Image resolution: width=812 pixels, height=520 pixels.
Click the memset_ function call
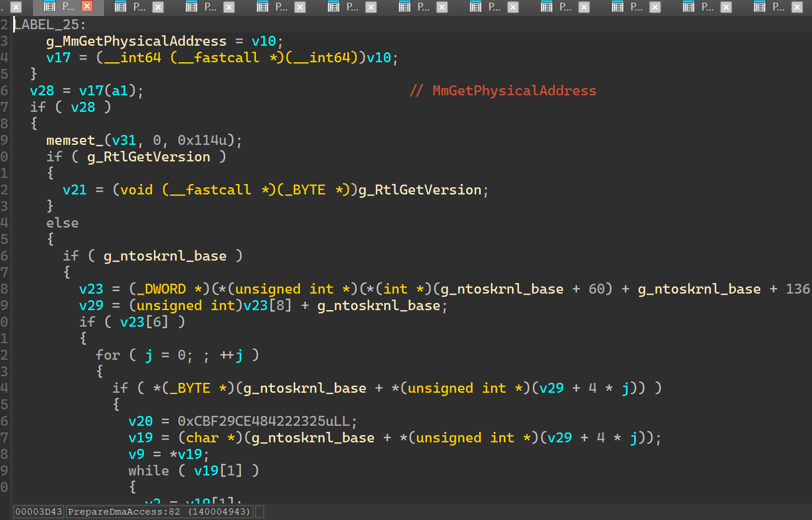click(75, 140)
